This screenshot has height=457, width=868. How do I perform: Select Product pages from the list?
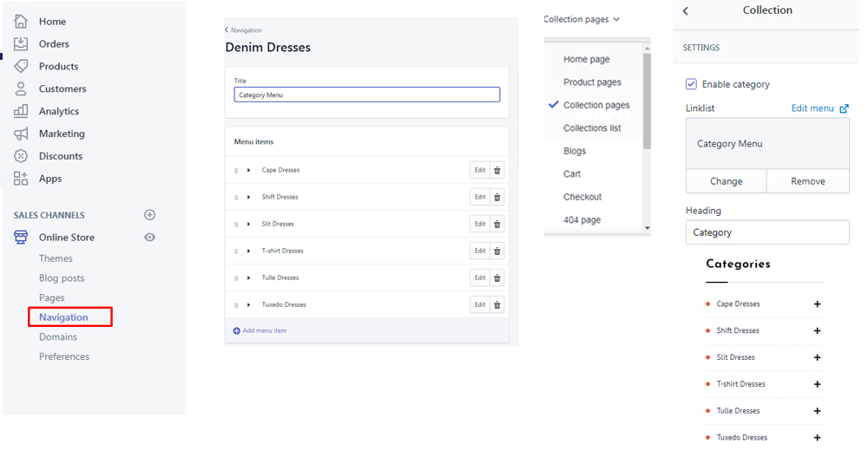(592, 82)
